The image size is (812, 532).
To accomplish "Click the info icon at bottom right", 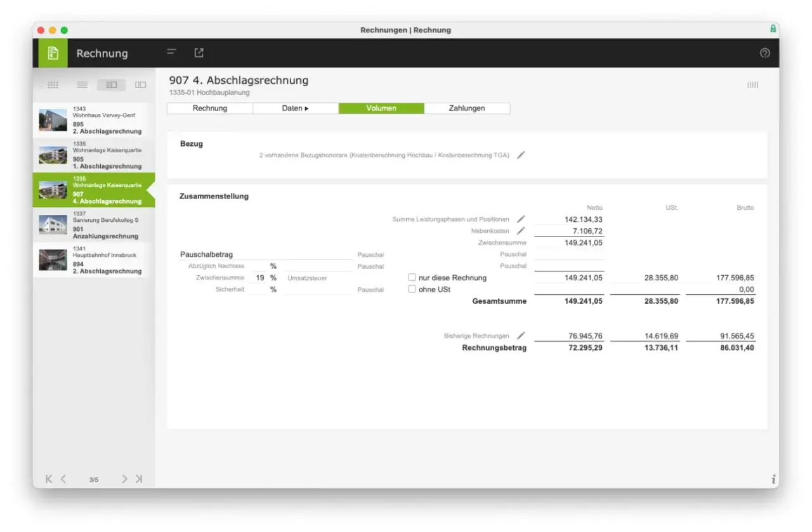I will [x=773, y=479].
